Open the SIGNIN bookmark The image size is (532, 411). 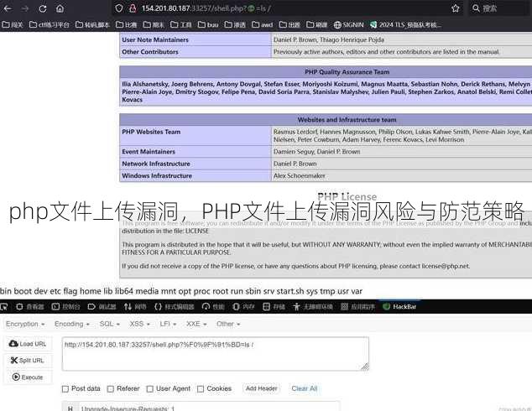tap(349, 25)
